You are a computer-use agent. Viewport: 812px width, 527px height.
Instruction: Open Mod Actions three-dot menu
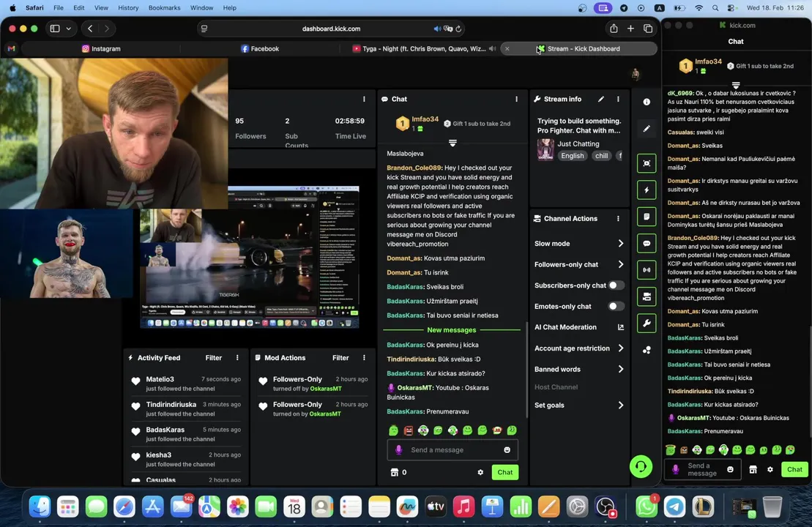364,358
